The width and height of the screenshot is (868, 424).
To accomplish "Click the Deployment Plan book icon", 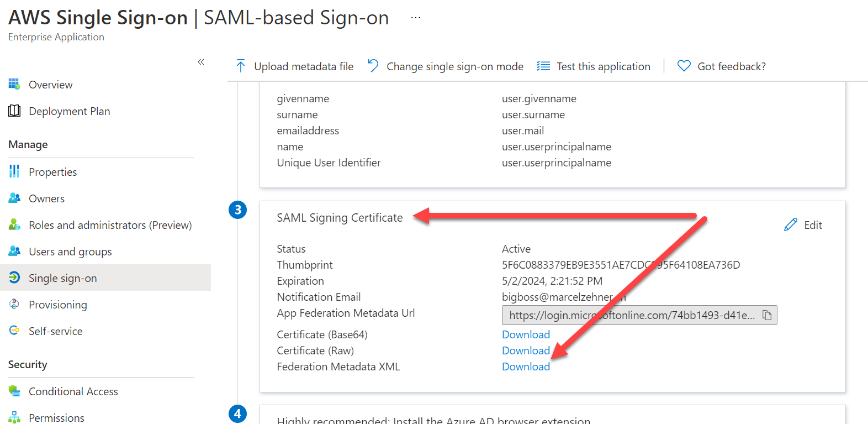I will coord(14,111).
